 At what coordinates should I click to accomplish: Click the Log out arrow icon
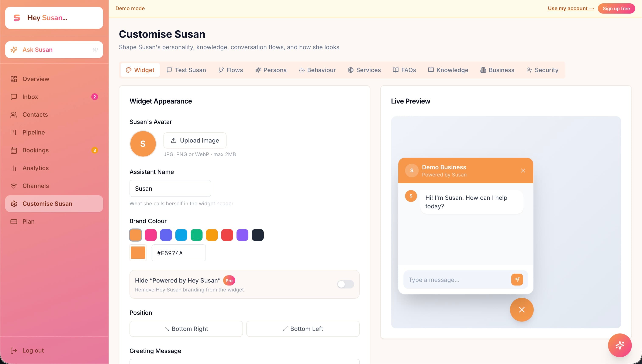coord(14,350)
